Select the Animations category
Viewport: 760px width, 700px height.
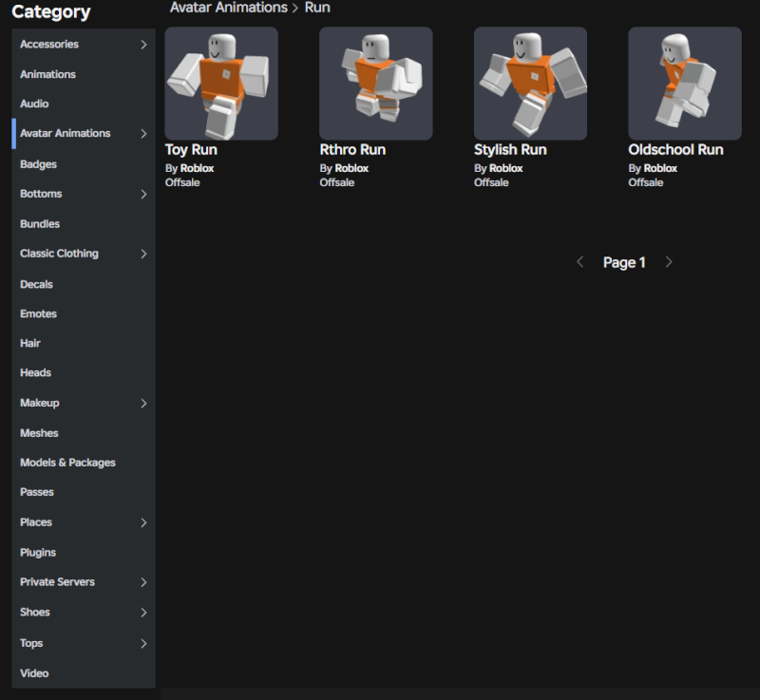[x=84, y=74]
